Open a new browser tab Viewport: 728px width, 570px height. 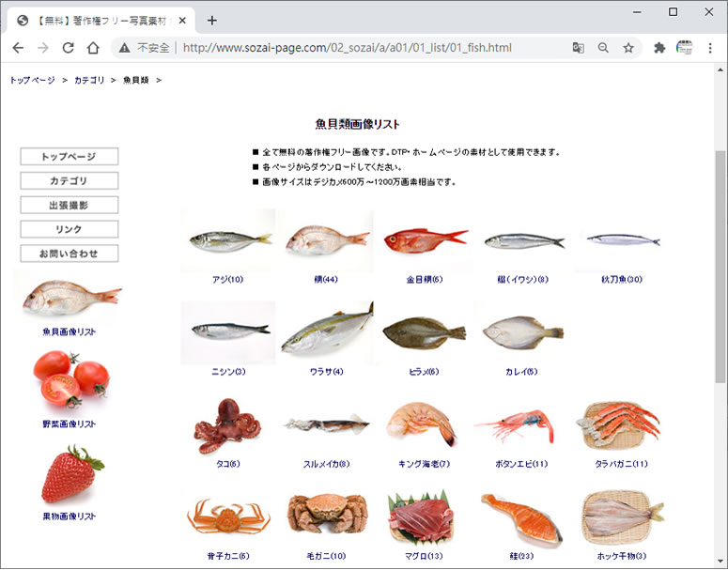(x=211, y=21)
